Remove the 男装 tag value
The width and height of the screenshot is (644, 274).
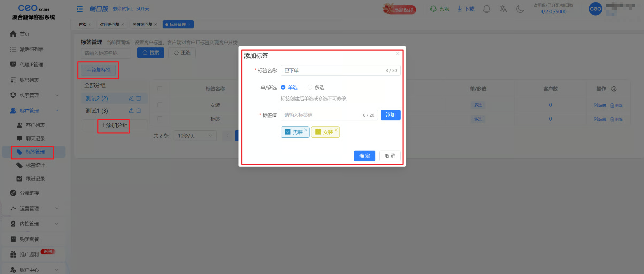click(x=305, y=130)
